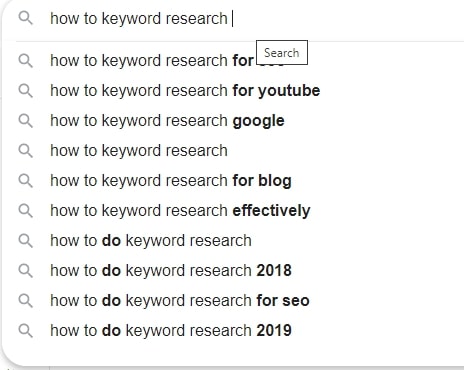This screenshot has width=464, height=370.
Task: Click the magnifier icon in search box
Action: tap(25, 18)
